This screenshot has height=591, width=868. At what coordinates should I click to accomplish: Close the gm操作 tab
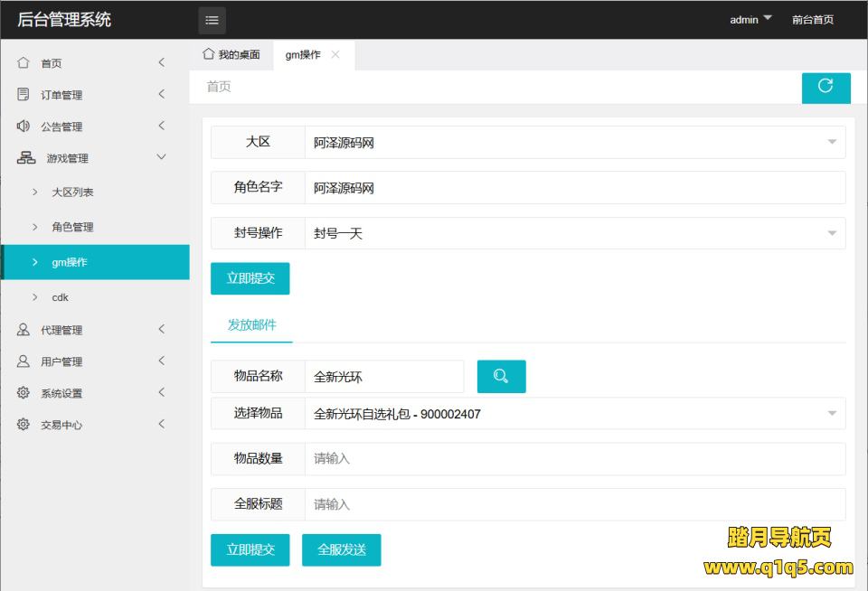click(335, 55)
